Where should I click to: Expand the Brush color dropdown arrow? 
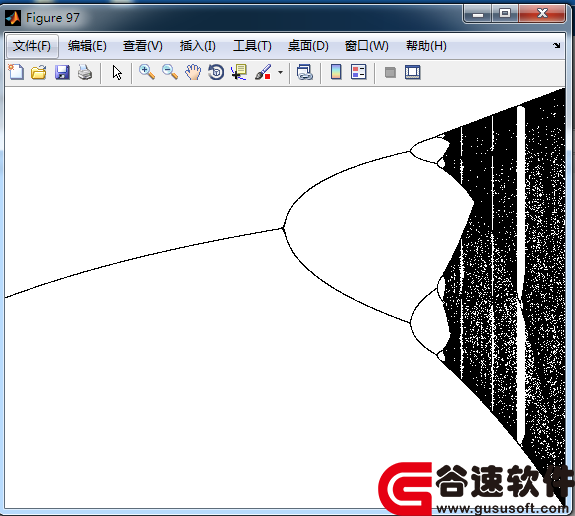tap(280, 73)
